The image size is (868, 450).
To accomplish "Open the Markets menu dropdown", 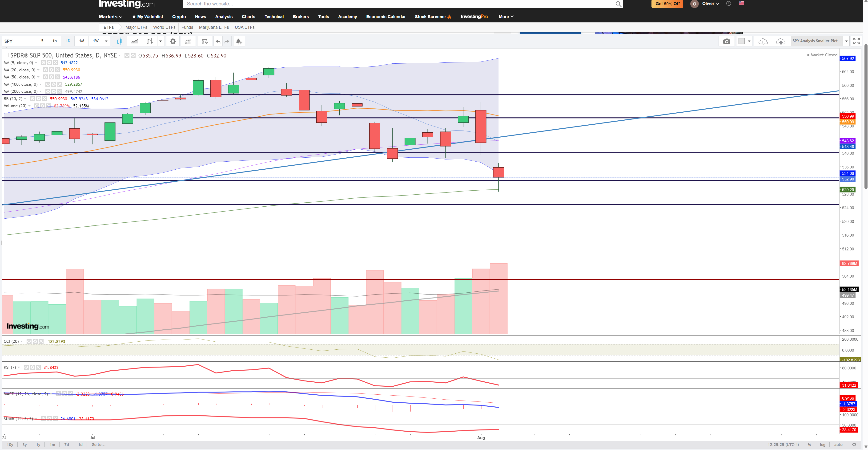I will point(110,16).
